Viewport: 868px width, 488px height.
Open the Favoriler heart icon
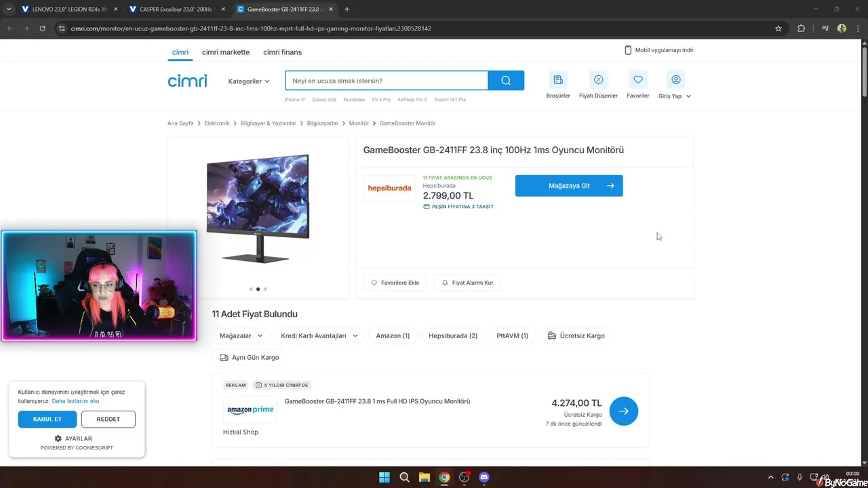(638, 80)
